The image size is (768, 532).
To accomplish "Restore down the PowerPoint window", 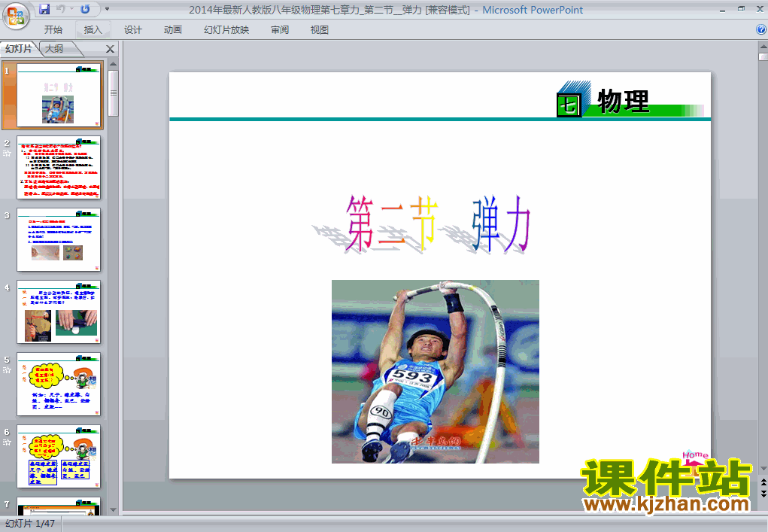I will (x=741, y=9).
